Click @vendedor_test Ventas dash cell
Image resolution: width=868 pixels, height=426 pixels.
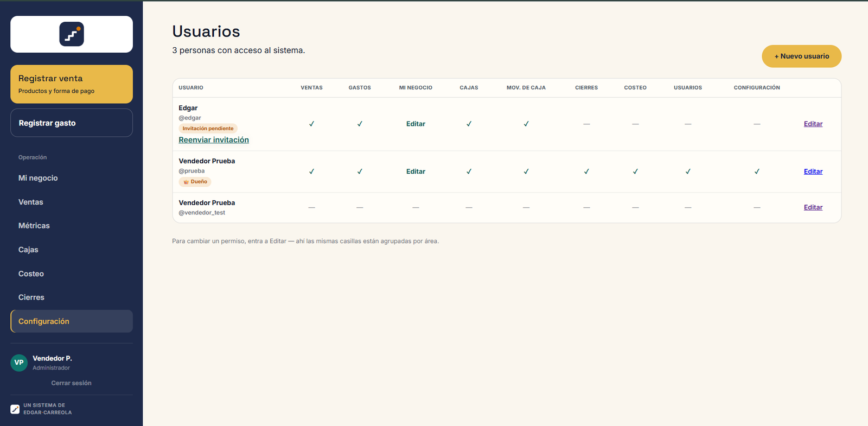coord(311,207)
